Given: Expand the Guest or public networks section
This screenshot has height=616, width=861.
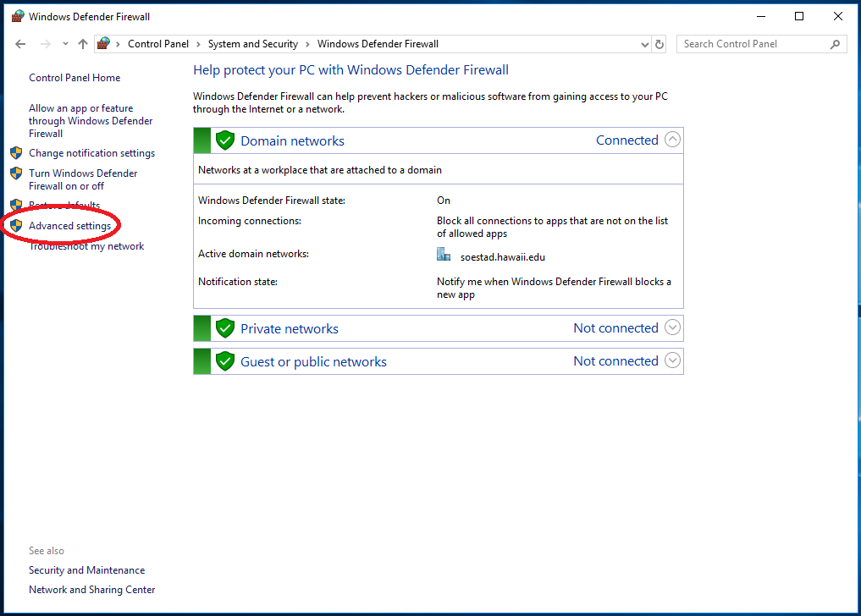Looking at the screenshot, I should coord(673,360).
